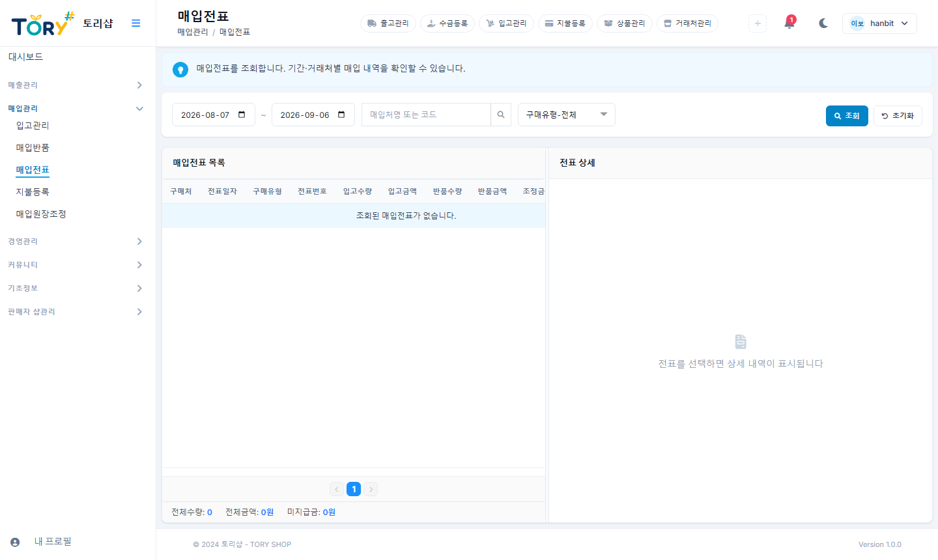Click the 초기화 reset button
The width and height of the screenshot is (938, 560).
[x=898, y=116]
